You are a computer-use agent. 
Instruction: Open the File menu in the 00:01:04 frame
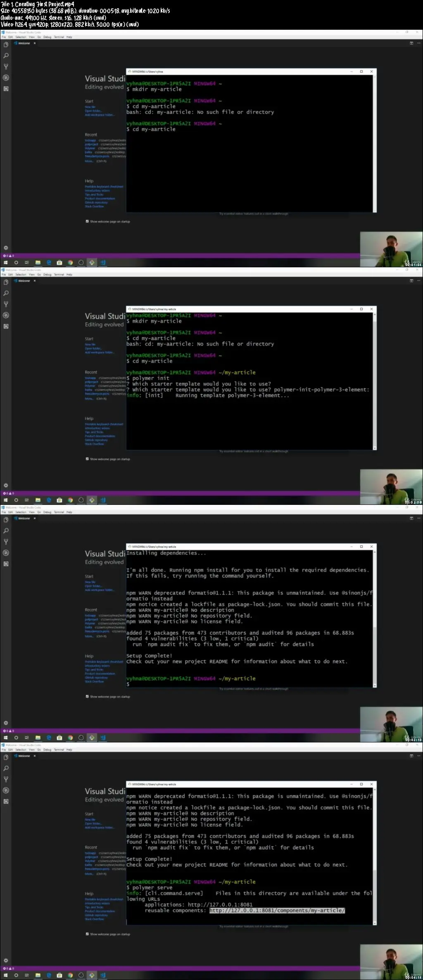coord(4,37)
